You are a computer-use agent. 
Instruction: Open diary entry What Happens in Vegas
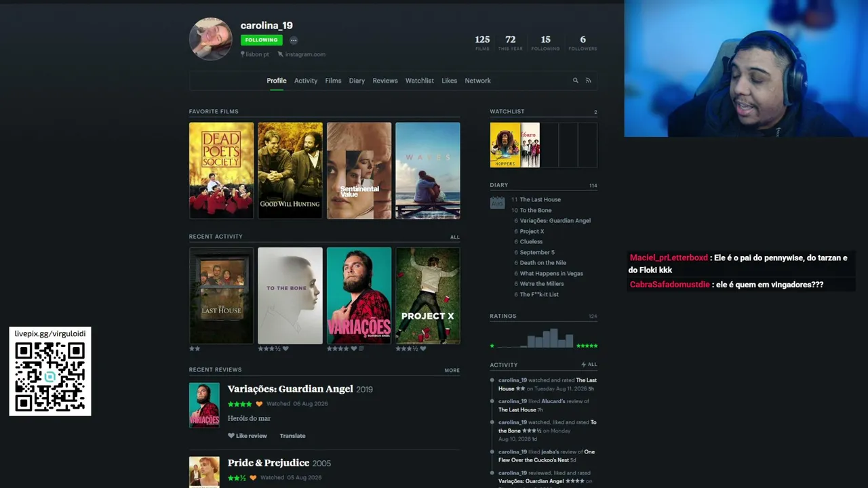pos(551,274)
